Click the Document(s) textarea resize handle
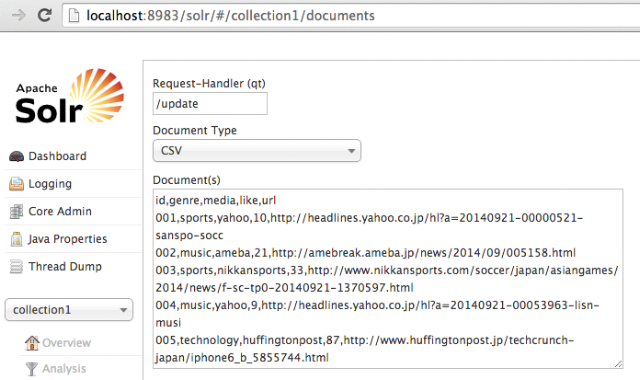The height and width of the screenshot is (380, 640). tap(618, 364)
